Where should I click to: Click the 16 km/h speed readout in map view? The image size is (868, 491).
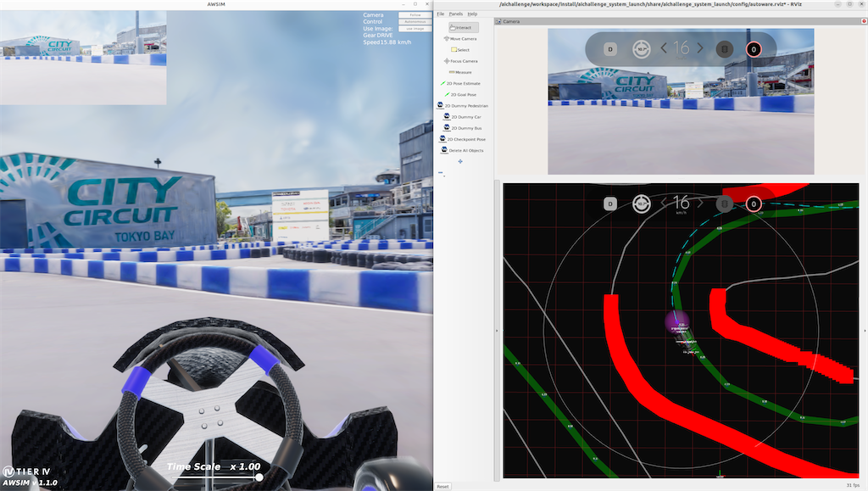point(682,204)
